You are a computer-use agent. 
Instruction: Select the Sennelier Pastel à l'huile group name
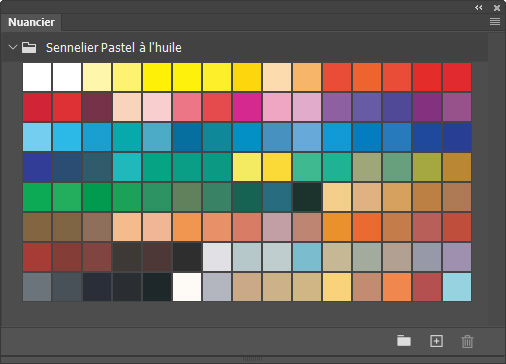(114, 48)
